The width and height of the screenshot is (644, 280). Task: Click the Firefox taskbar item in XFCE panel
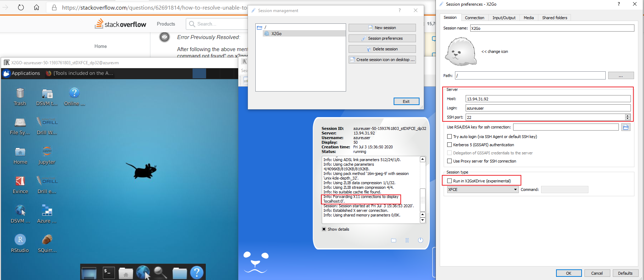click(80, 73)
